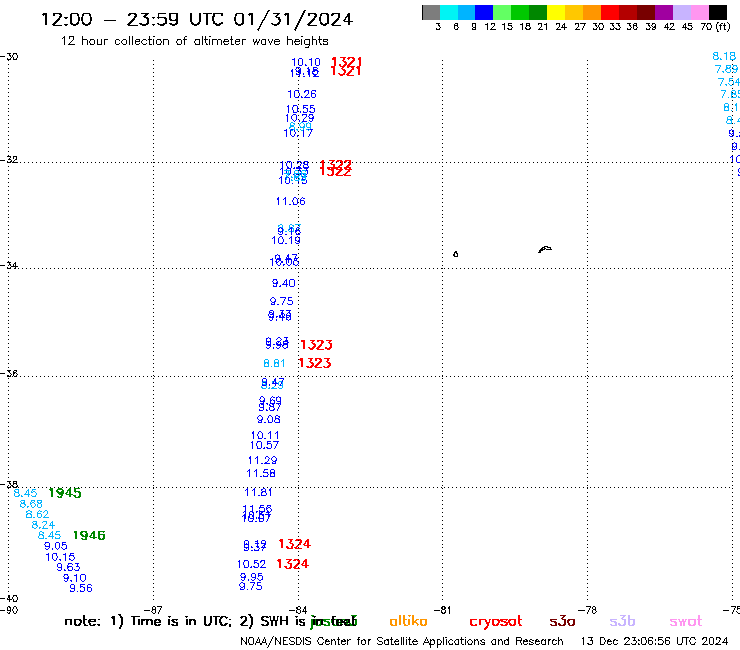Screen dimensions: 740x650
Task: Click the subtitle '12 hour collection of altimeter wave heights'
Action: point(194,41)
